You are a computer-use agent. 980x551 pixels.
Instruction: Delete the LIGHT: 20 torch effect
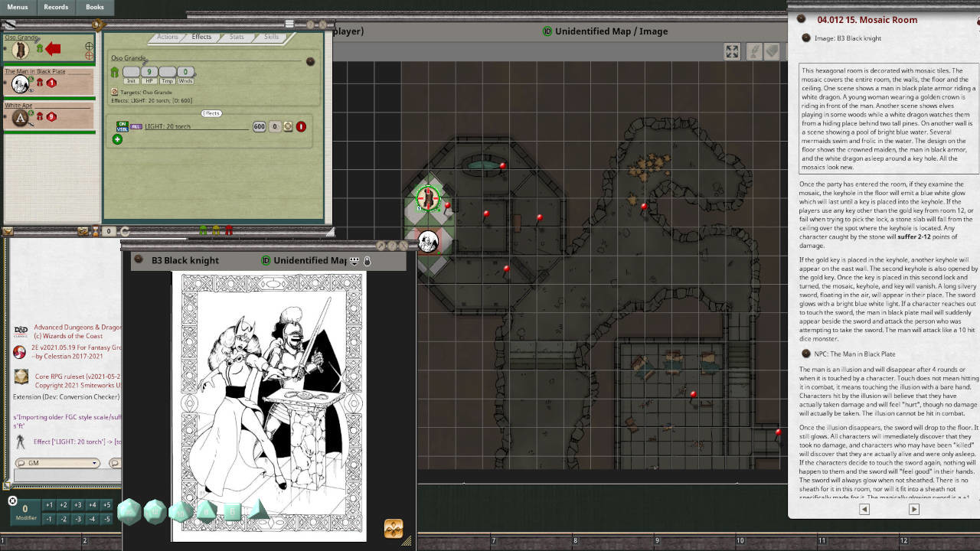coord(301,126)
